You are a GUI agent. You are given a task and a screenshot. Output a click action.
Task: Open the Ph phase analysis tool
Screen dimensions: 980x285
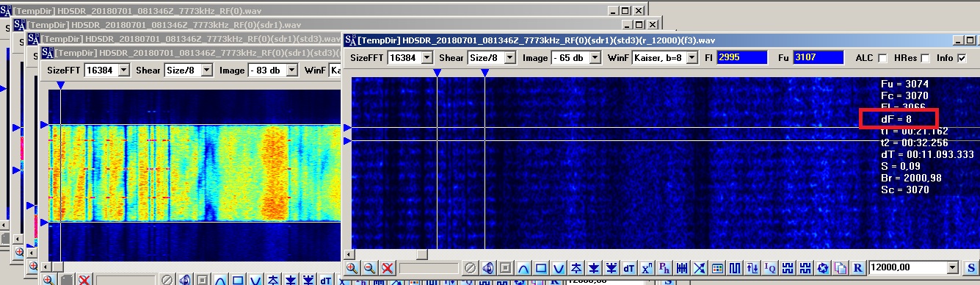(x=664, y=267)
